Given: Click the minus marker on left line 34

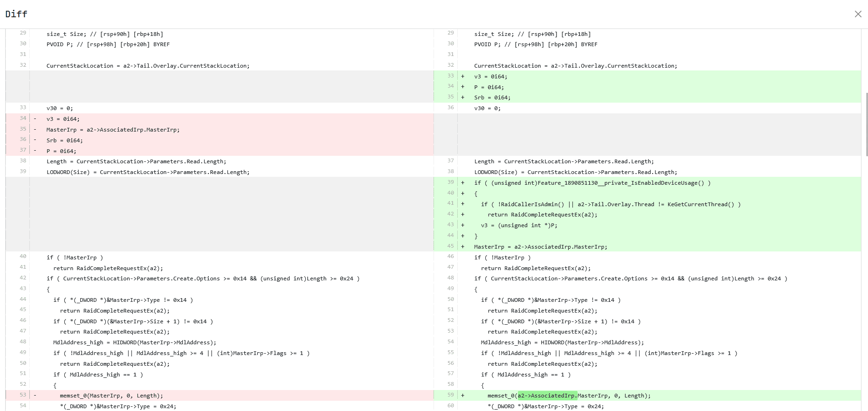Looking at the screenshot, I should [x=35, y=119].
